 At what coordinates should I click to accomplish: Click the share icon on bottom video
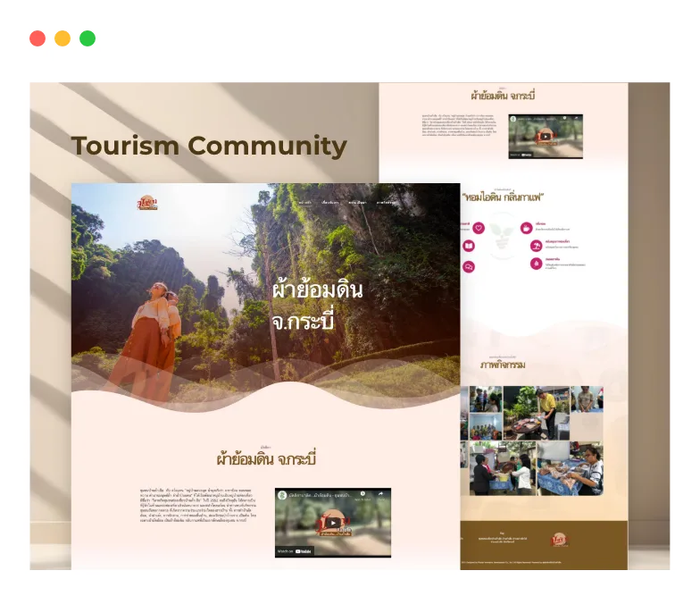[x=380, y=494]
